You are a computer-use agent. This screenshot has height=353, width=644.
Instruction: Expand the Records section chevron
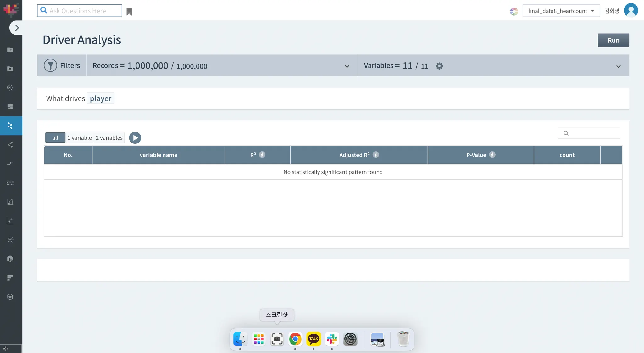[x=347, y=66]
